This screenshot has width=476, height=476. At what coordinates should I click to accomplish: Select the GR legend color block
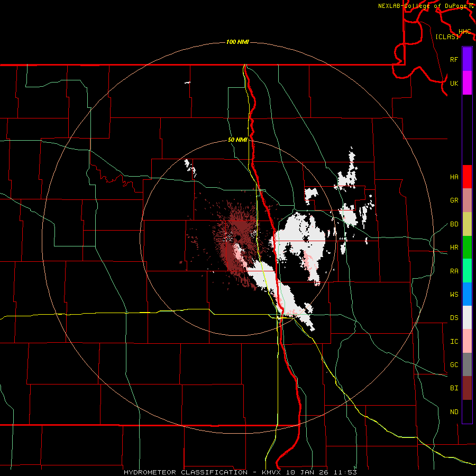pyautogui.click(x=467, y=200)
